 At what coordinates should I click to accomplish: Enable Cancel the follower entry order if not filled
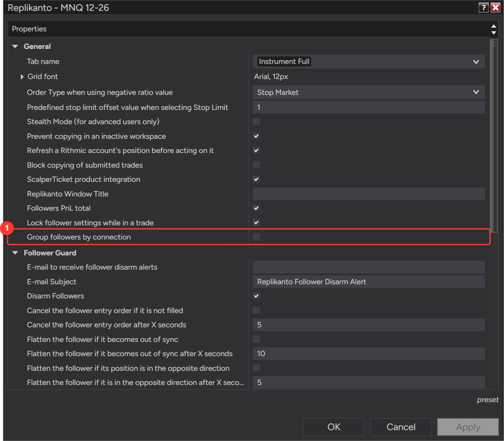click(x=256, y=310)
